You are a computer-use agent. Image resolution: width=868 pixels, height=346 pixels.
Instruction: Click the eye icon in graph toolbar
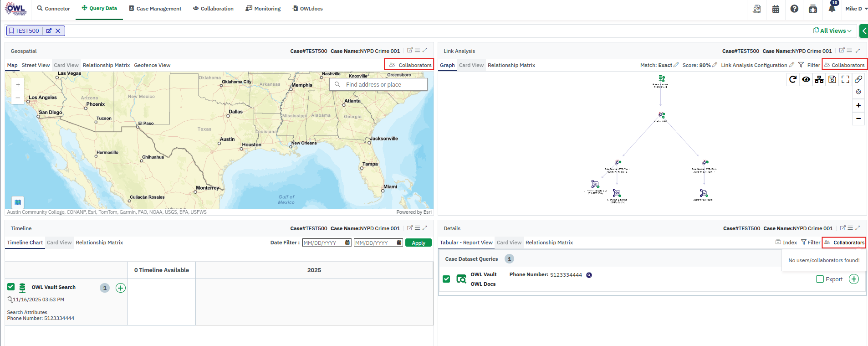[x=806, y=79]
